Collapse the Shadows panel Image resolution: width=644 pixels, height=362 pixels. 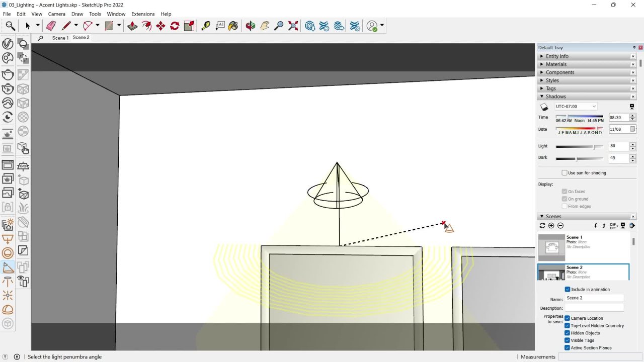555,97
